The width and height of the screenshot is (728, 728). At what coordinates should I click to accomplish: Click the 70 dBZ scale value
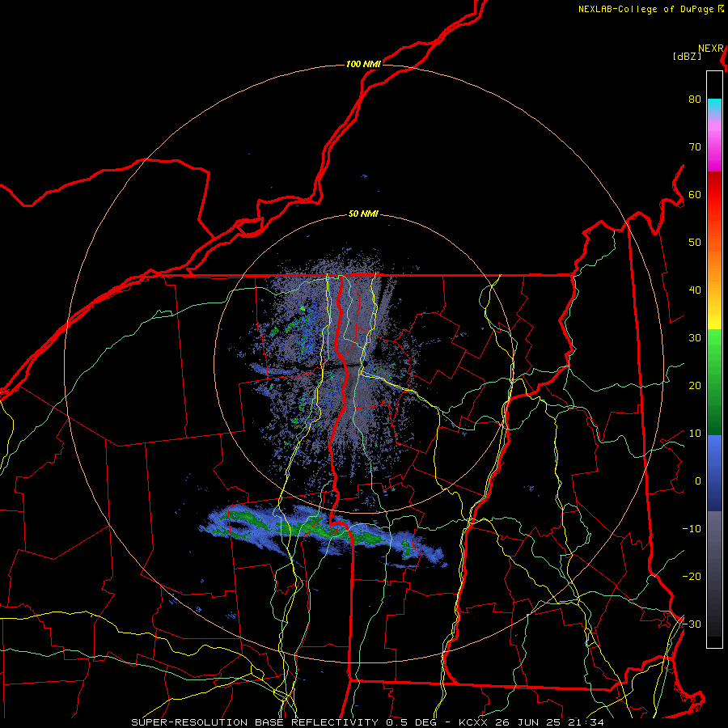[x=695, y=147]
